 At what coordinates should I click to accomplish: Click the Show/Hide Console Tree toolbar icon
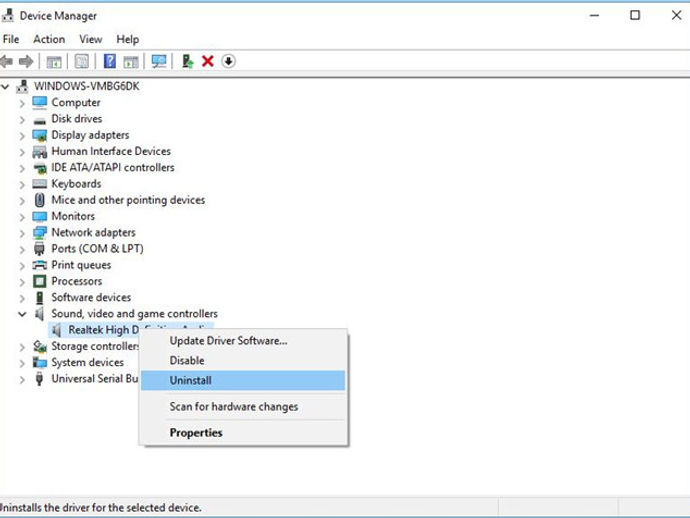tap(54, 62)
